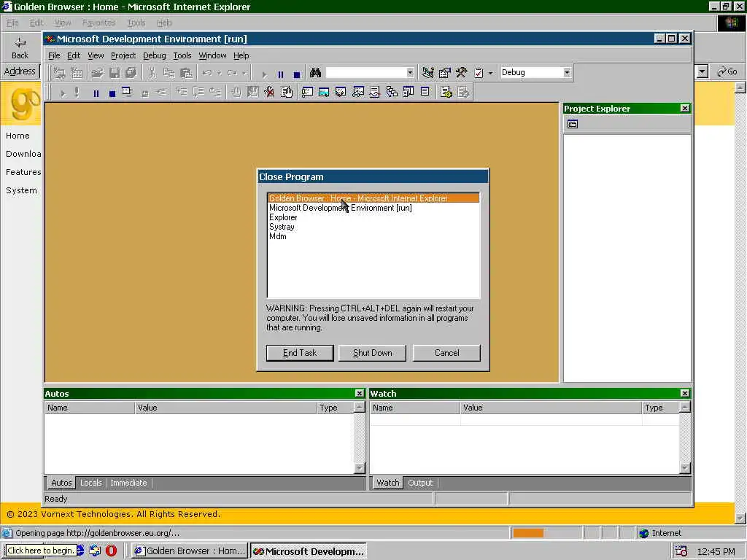
Task: Click the folder icon in Project Explorer
Action: click(x=573, y=124)
